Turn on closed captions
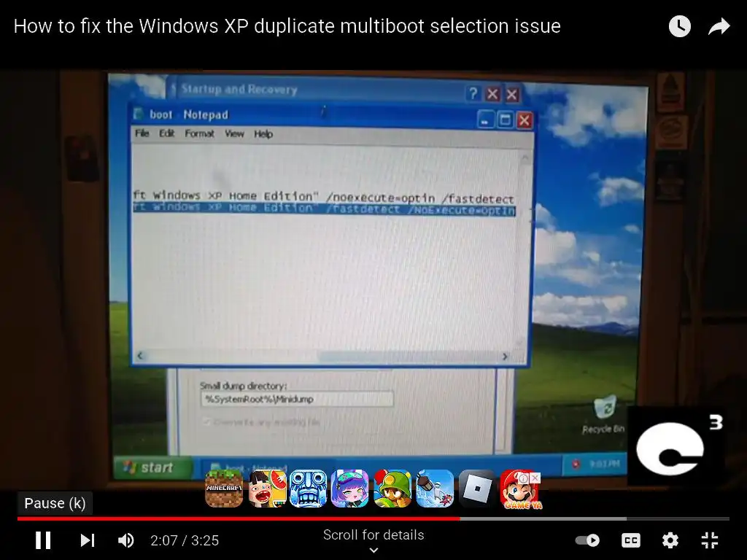747x560 pixels. [x=631, y=540]
